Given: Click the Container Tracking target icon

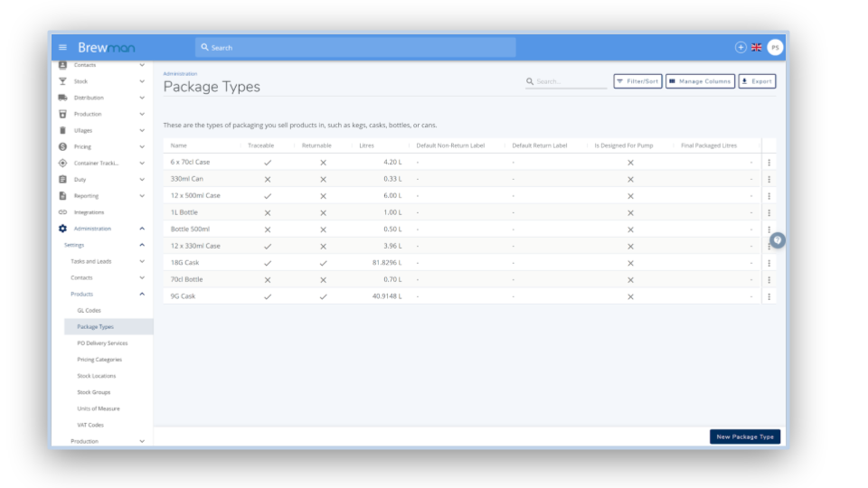Looking at the screenshot, I should click(62, 164).
